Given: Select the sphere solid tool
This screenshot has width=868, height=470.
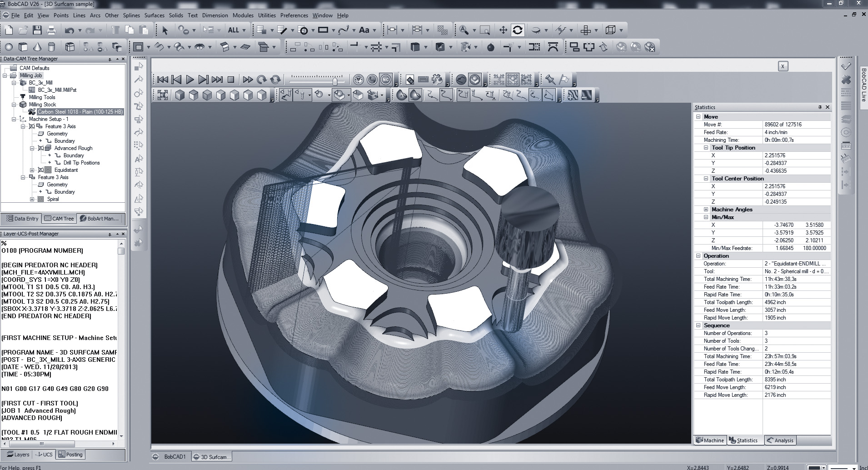Looking at the screenshot, I should [9, 47].
